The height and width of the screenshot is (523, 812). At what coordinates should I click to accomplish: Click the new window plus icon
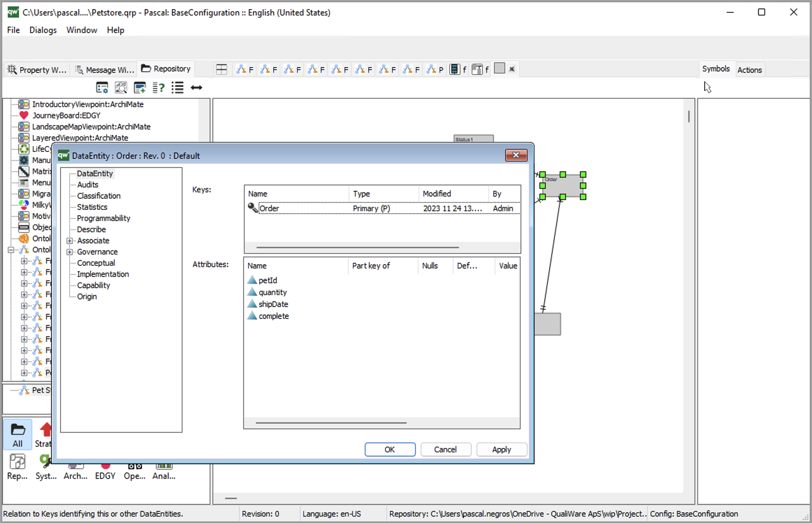click(x=140, y=88)
